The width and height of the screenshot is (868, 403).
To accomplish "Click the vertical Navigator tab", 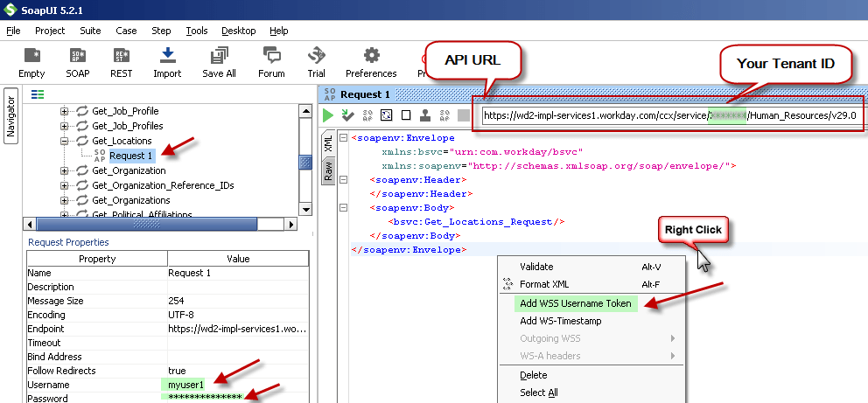I will coord(10,115).
